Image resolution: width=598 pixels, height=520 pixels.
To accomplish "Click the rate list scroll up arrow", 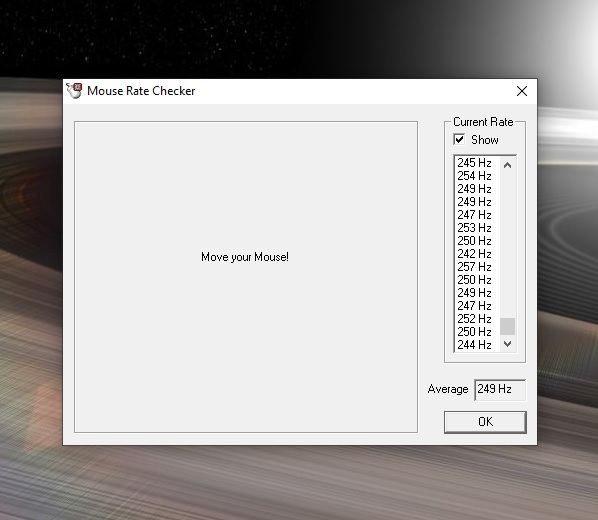I will 507,165.
